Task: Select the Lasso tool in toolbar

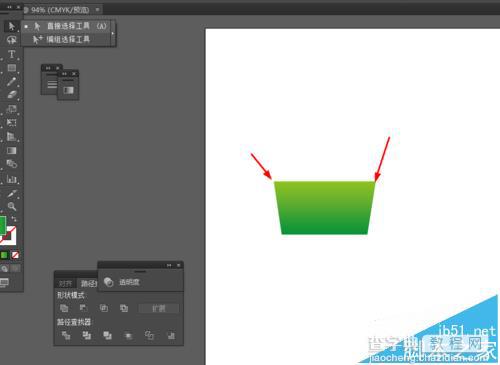Action: (x=11, y=40)
